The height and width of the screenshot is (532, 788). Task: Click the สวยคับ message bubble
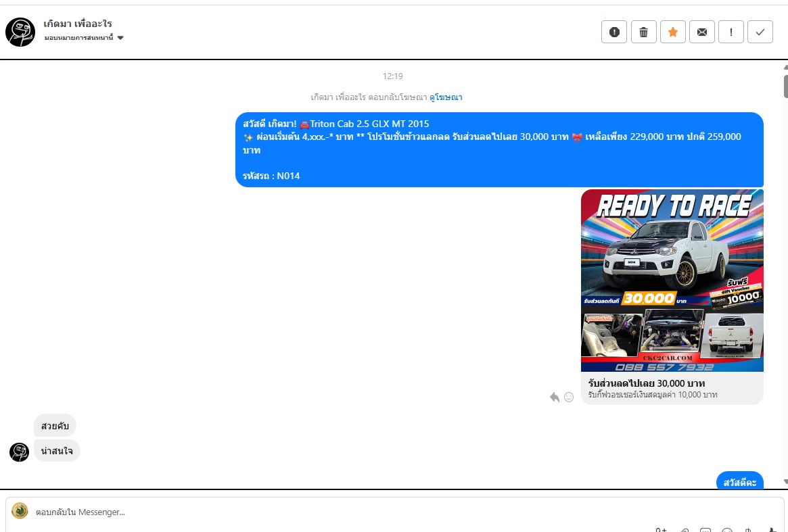pos(55,426)
